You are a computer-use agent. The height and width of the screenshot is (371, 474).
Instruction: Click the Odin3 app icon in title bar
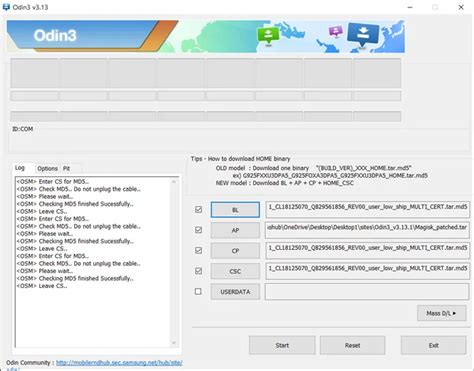coord(6,7)
